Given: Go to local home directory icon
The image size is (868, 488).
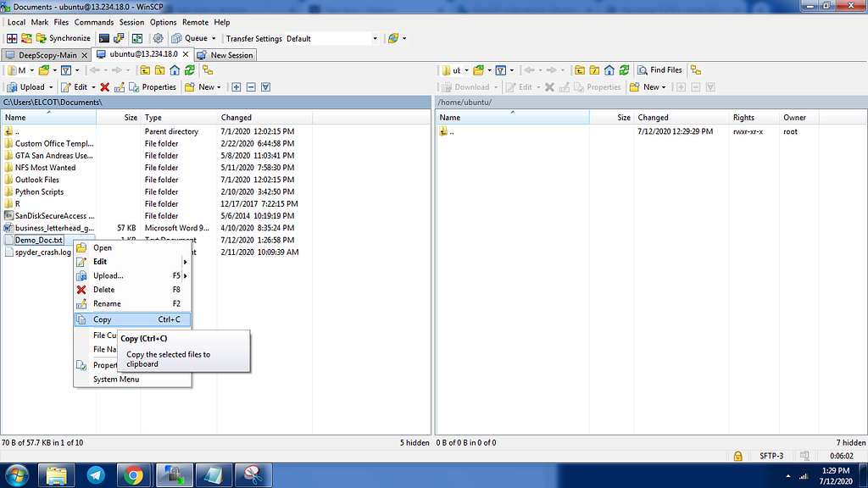Looking at the screenshot, I should [175, 70].
